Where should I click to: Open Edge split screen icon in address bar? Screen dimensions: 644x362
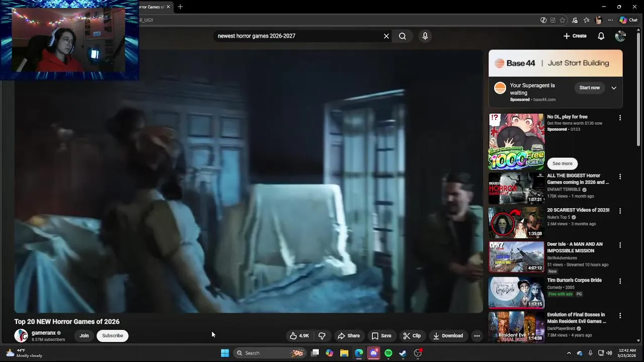point(553,20)
